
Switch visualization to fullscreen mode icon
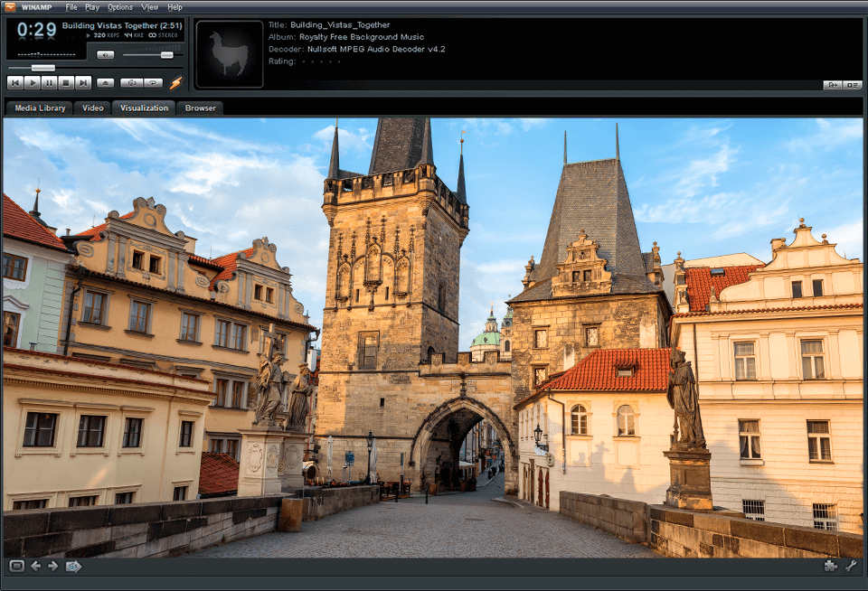pos(16,567)
